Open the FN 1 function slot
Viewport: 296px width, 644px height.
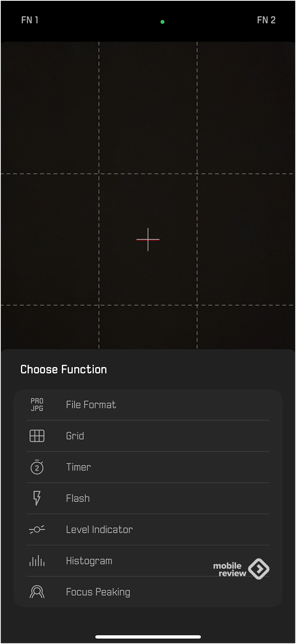click(30, 20)
